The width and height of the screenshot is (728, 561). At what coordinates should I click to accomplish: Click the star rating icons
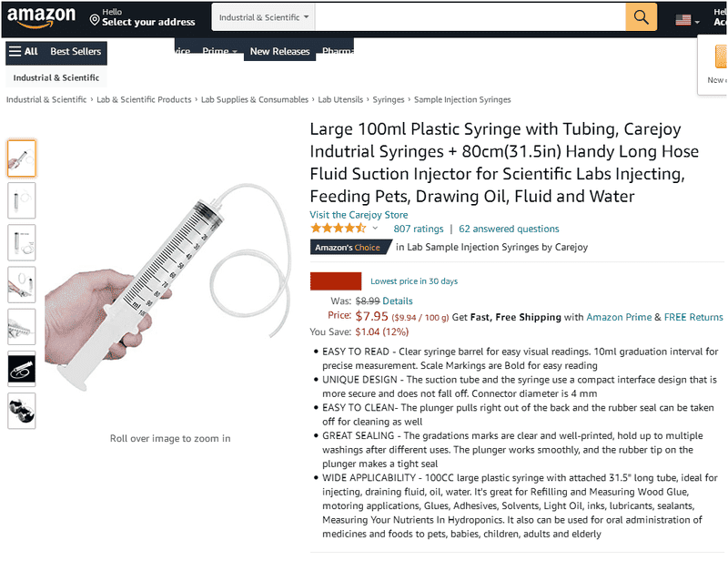pos(338,229)
